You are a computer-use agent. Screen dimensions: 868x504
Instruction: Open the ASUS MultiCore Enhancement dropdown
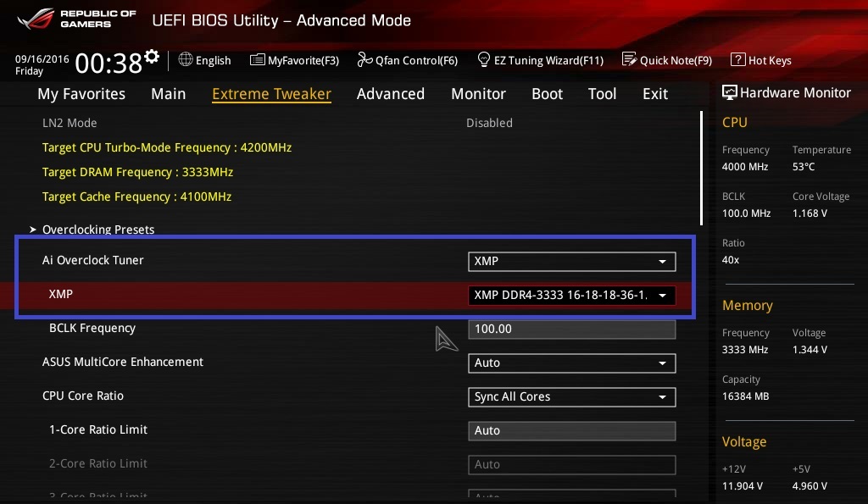tap(572, 363)
